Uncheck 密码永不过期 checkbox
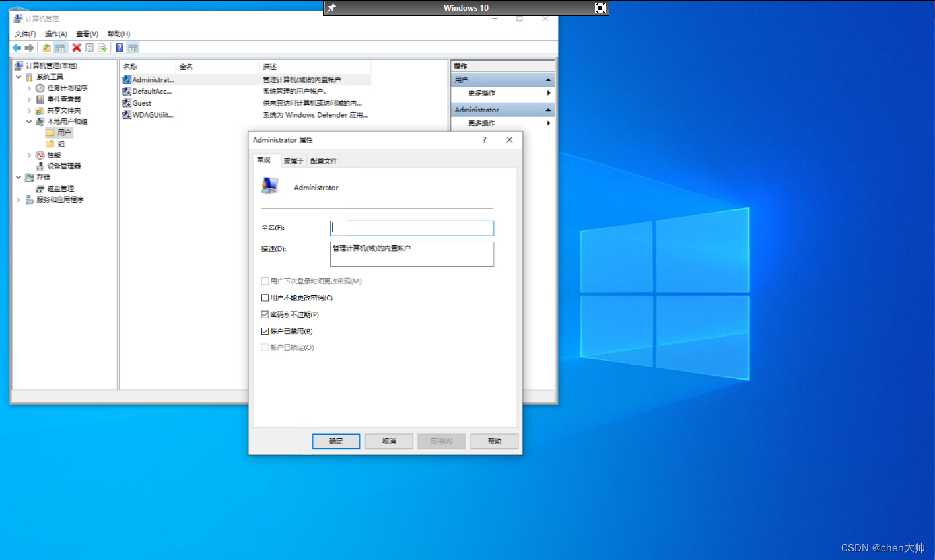 (265, 314)
